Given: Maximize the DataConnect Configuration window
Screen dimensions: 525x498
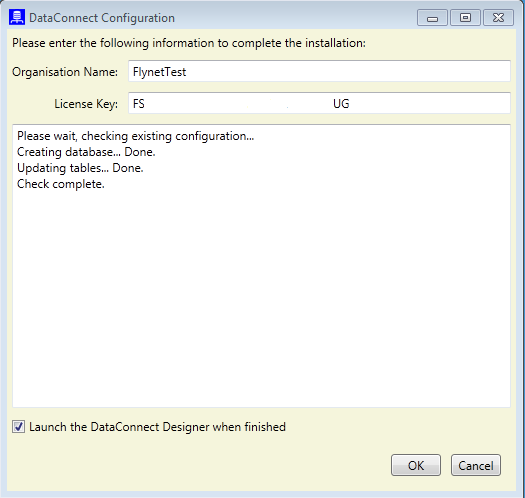Looking at the screenshot, I should 465,17.
